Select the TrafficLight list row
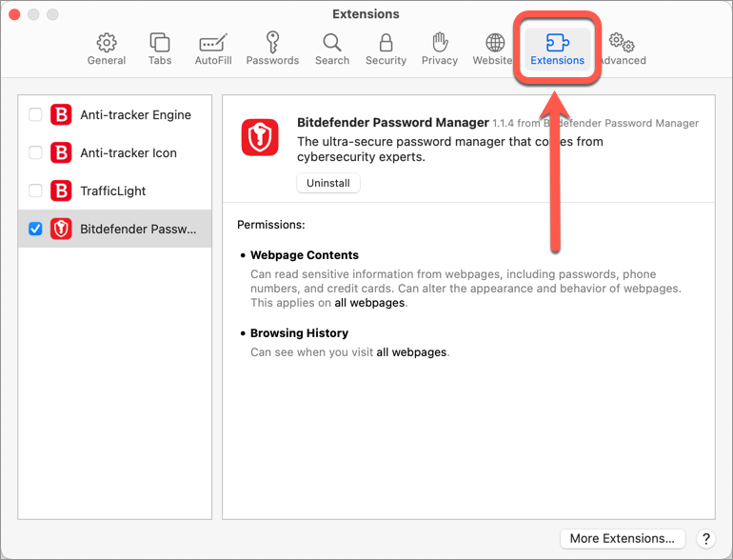733x560 pixels. pos(114,190)
